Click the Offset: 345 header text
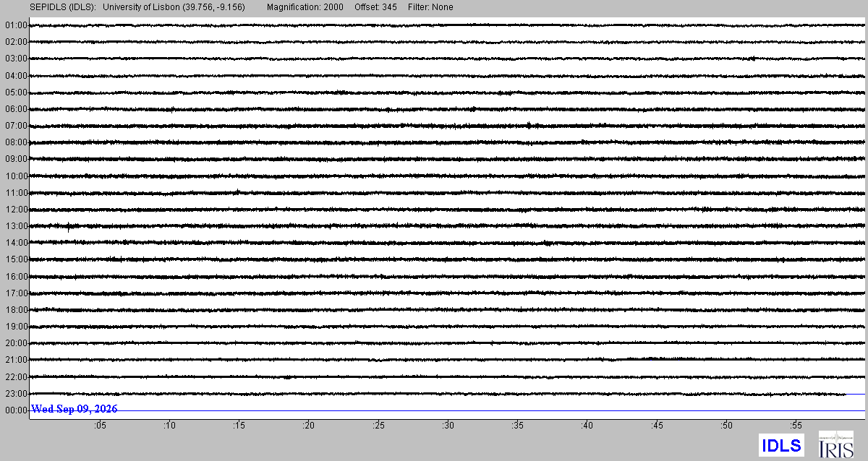The width and height of the screenshot is (868, 461). tap(376, 7)
